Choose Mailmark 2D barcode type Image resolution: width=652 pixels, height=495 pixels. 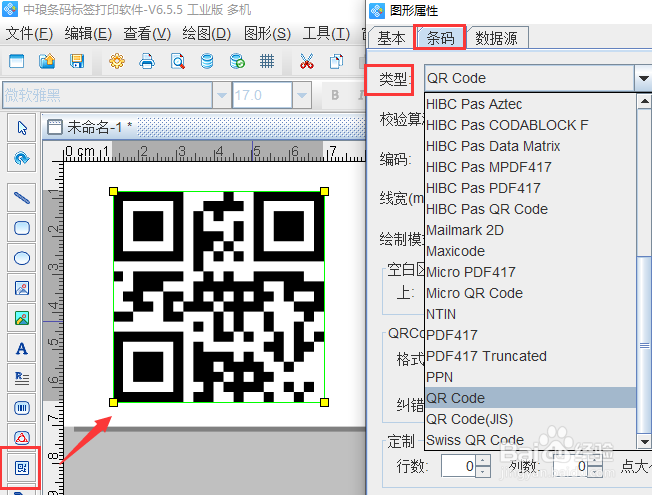[531, 230]
